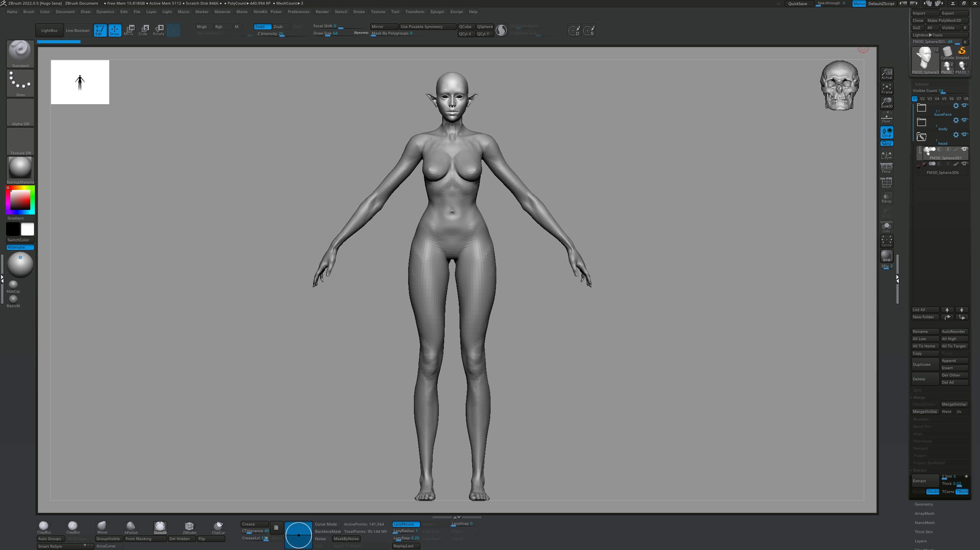Open the Dots stroke type selector
Image resolution: width=980 pixels, height=550 pixels.
20,83
